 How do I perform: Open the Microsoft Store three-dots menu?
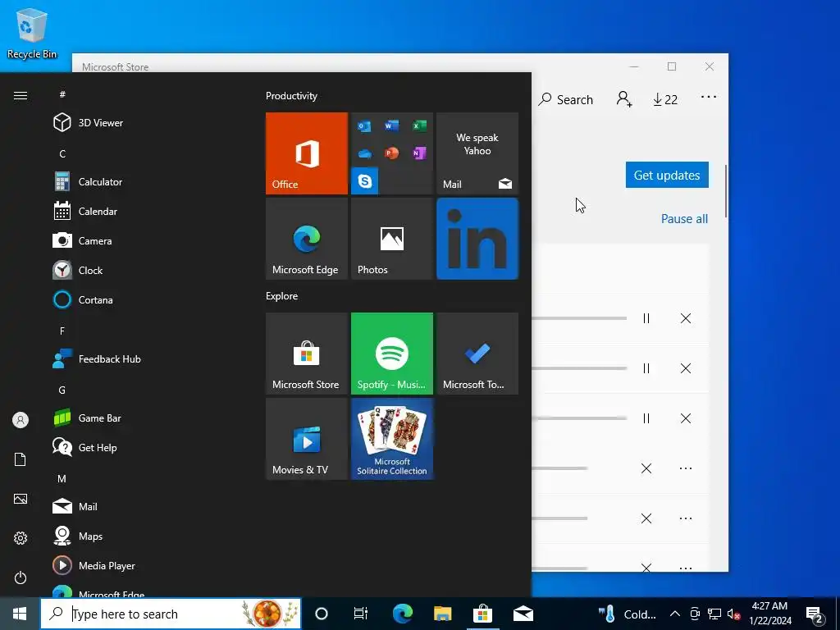click(x=709, y=97)
